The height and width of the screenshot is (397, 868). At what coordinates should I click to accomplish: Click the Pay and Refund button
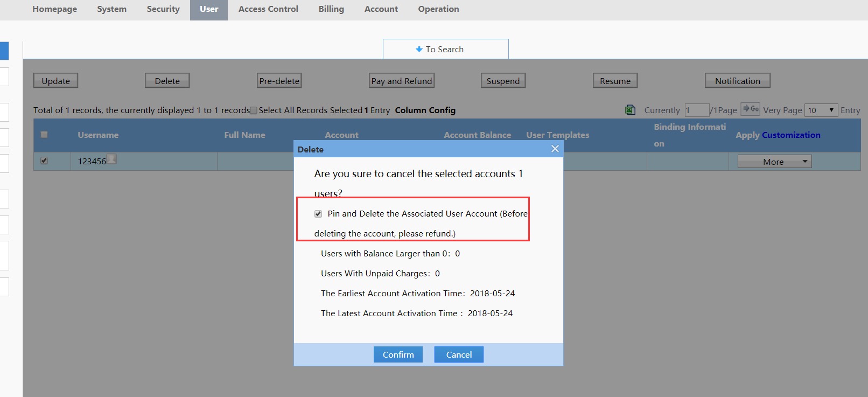(x=402, y=81)
